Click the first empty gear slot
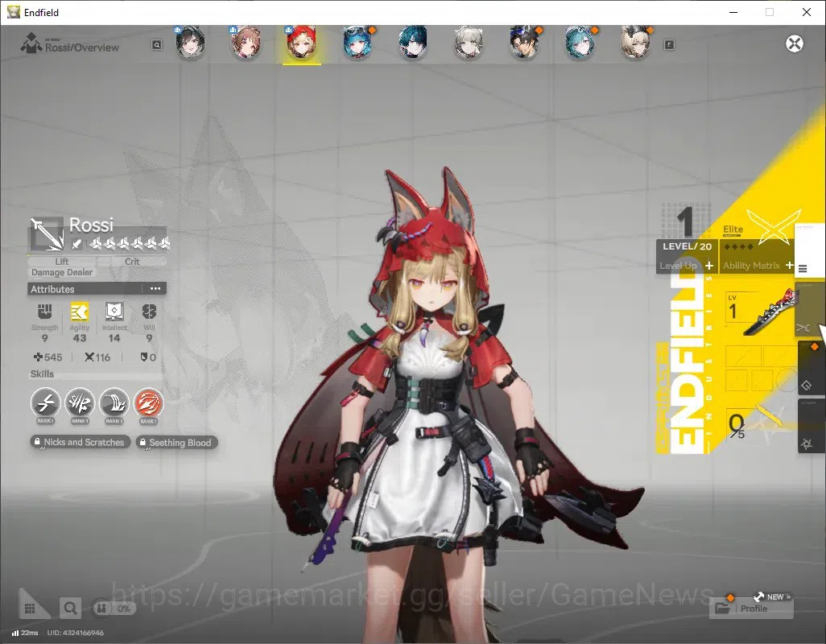Viewport: 826px width, 644px height. (x=743, y=356)
